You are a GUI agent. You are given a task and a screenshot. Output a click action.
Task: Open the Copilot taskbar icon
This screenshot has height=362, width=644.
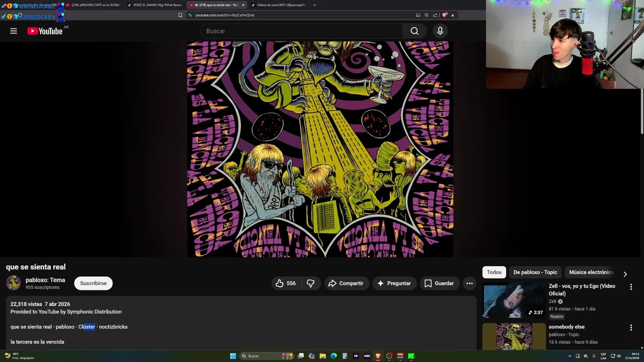coord(311,356)
